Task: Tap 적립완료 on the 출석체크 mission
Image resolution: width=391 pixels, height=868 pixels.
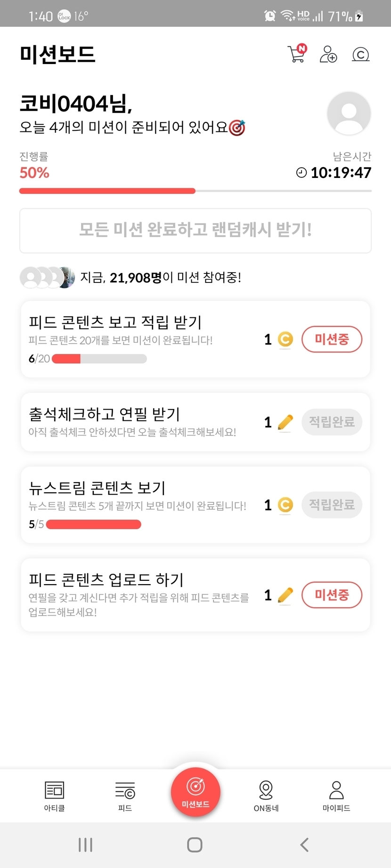Action: click(x=332, y=422)
